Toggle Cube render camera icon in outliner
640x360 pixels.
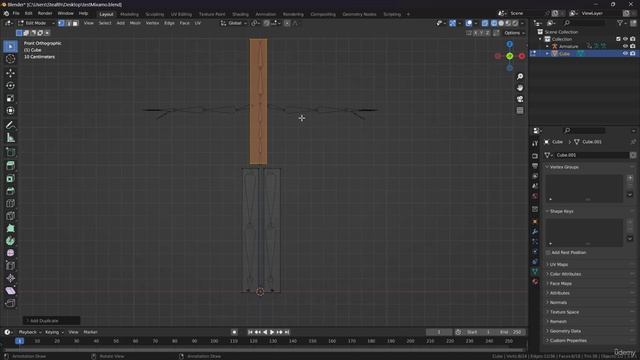[632, 53]
